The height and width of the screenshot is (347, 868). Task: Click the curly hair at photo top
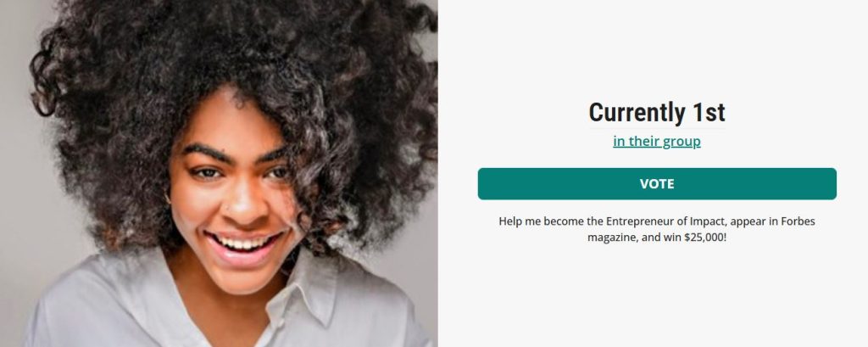232,44
